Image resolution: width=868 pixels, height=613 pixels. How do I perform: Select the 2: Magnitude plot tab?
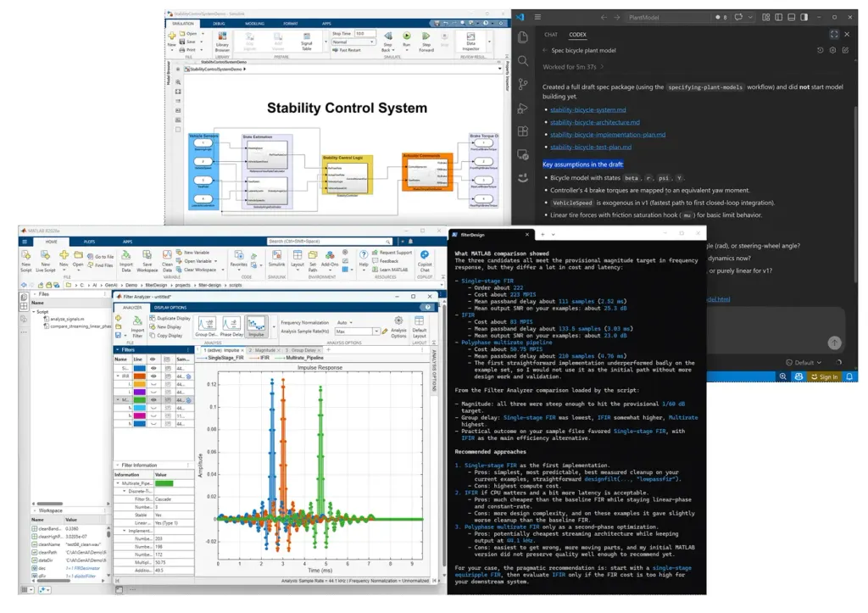click(x=263, y=350)
